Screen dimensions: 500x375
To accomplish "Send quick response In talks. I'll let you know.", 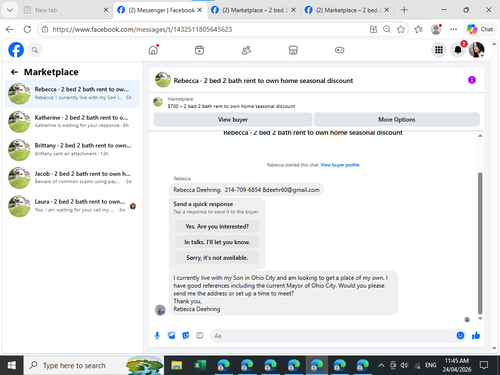I will point(217,242).
